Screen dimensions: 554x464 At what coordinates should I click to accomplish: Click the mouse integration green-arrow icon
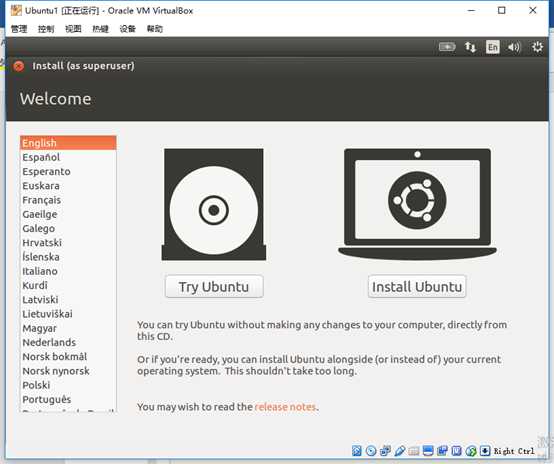pyautogui.click(x=471, y=451)
